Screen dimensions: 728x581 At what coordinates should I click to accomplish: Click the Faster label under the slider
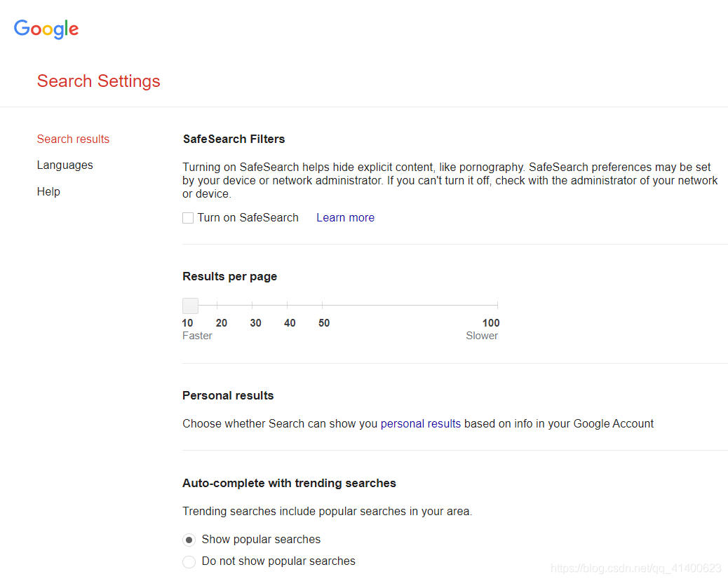coord(197,336)
